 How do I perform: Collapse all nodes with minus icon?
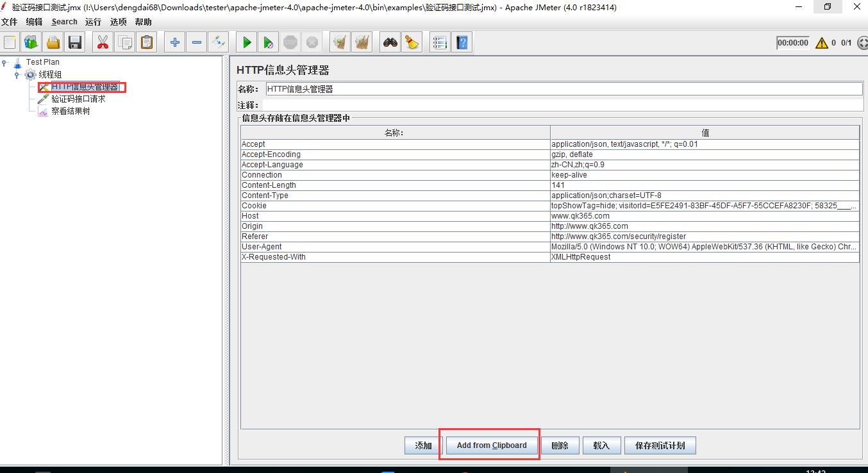click(x=197, y=43)
